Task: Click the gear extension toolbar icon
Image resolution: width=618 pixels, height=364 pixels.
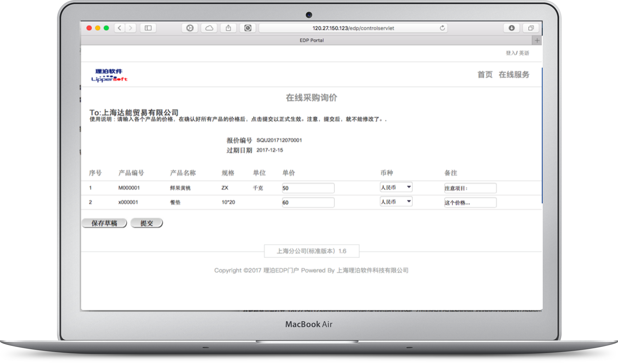Action: click(x=190, y=28)
